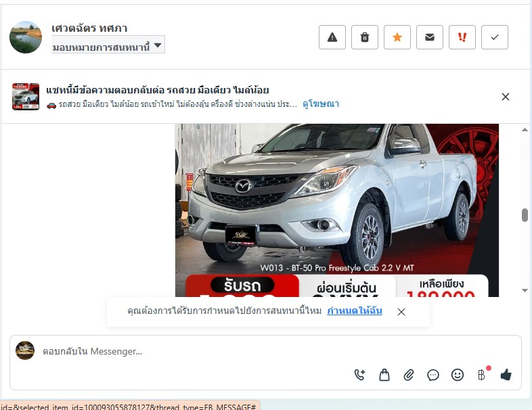Click the phone call request icon
Image resolution: width=532 pixels, height=410 pixels.
(359, 375)
